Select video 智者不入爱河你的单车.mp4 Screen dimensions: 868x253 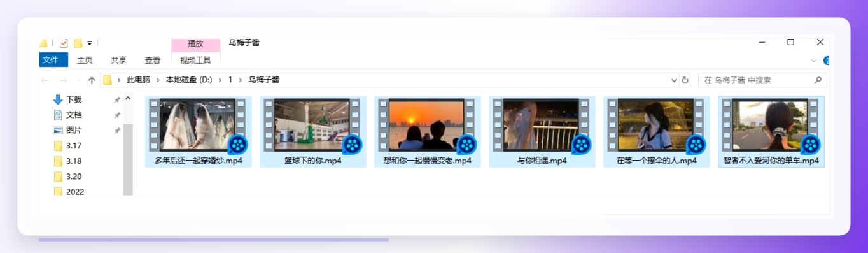(x=771, y=132)
